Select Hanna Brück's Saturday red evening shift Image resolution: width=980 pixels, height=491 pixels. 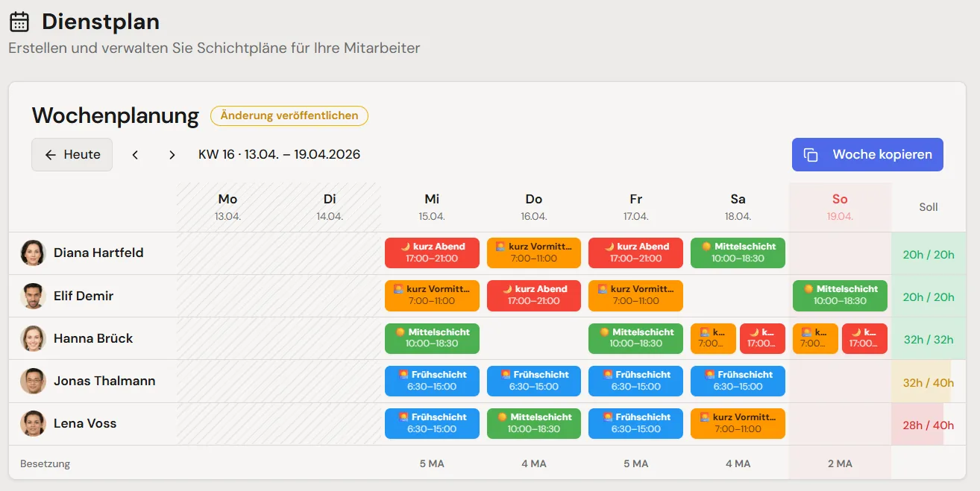pos(762,338)
